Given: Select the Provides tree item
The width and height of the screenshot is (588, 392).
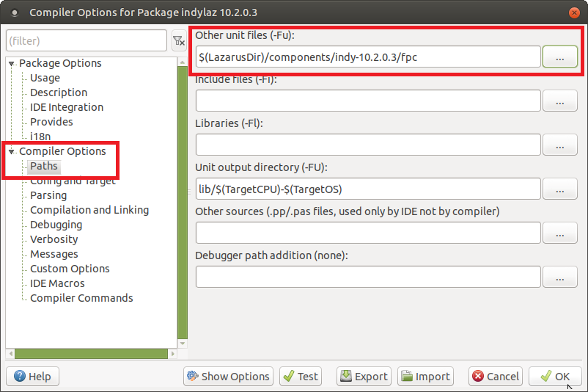Looking at the screenshot, I should [x=51, y=122].
